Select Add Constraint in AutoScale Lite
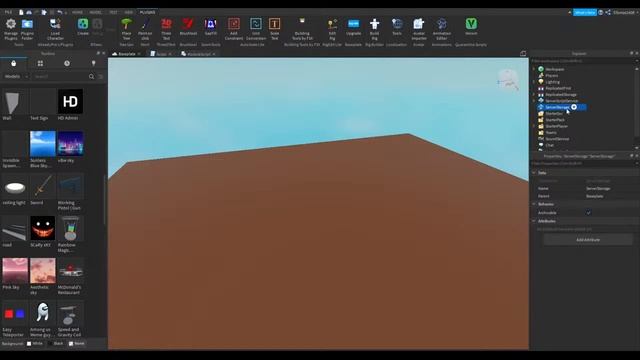The height and width of the screenshot is (360, 640). (234, 29)
